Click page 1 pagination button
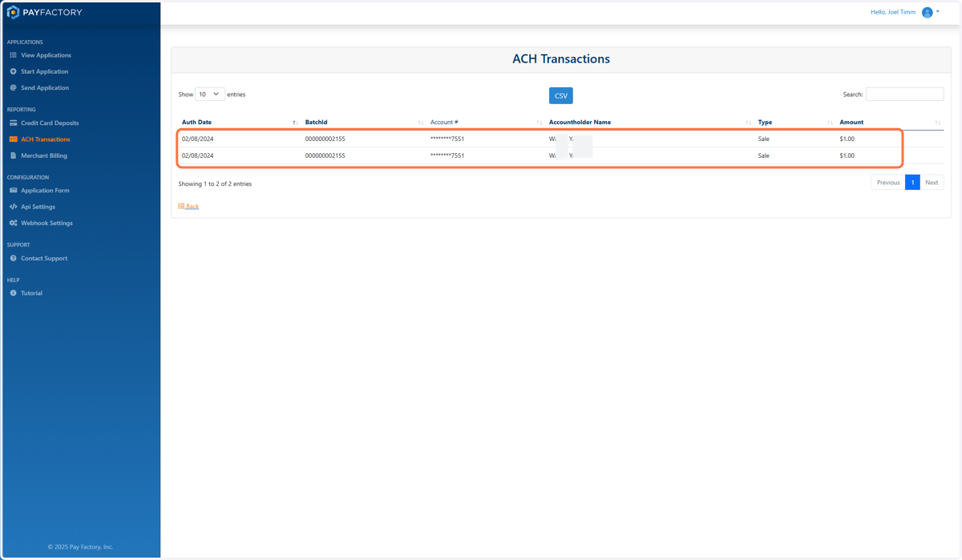 (x=912, y=183)
